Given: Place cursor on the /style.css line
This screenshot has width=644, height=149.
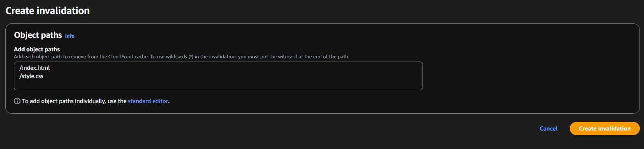Looking at the screenshot, I should click(x=32, y=76).
